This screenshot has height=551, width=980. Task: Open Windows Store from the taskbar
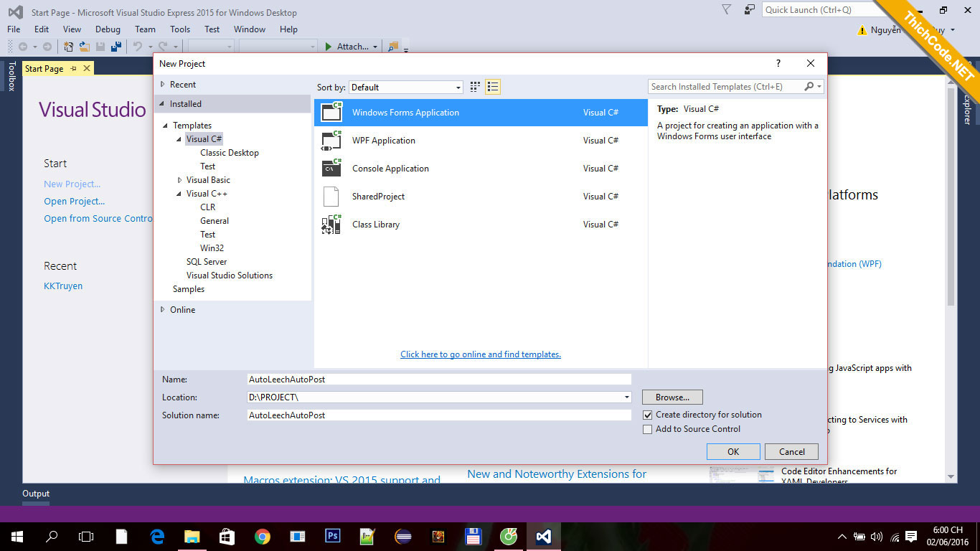click(227, 536)
